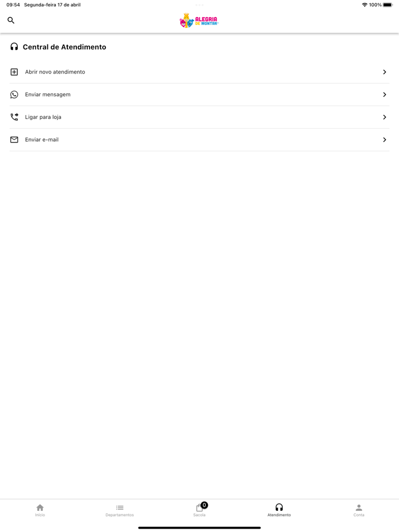The image size is (399, 532).
Task: Tap the WhatsApp message icon
Action: [x=14, y=95]
